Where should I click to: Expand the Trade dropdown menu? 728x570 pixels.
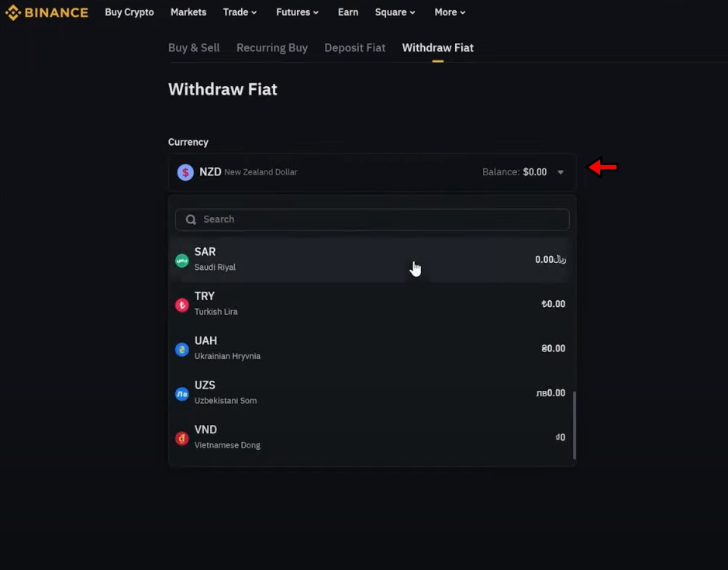pos(240,12)
